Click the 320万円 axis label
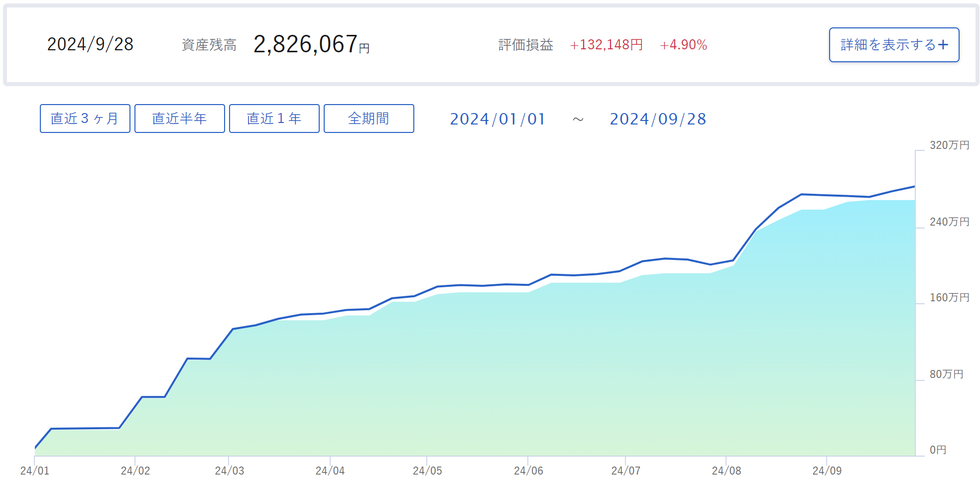980x484 pixels. [950, 145]
